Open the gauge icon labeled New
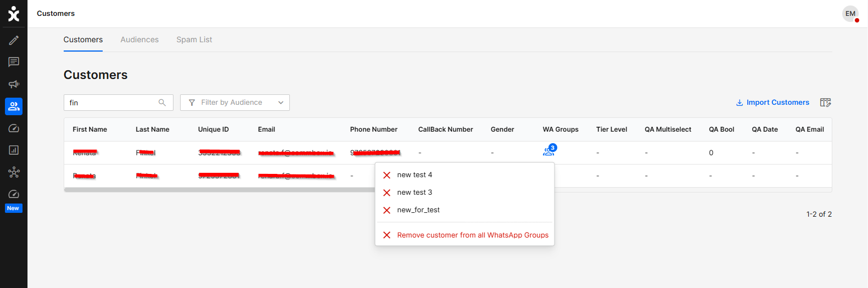Image resolution: width=868 pixels, height=288 pixels. click(x=14, y=194)
